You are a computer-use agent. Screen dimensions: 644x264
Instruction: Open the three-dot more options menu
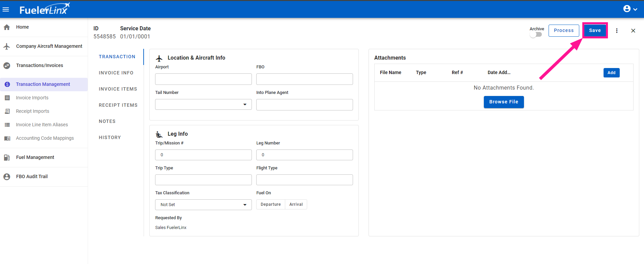click(x=617, y=31)
